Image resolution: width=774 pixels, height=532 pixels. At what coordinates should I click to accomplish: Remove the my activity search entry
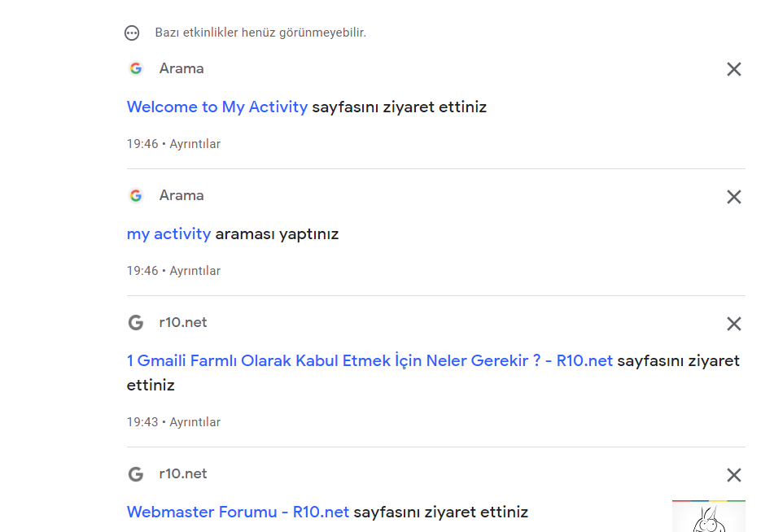coord(733,197)
